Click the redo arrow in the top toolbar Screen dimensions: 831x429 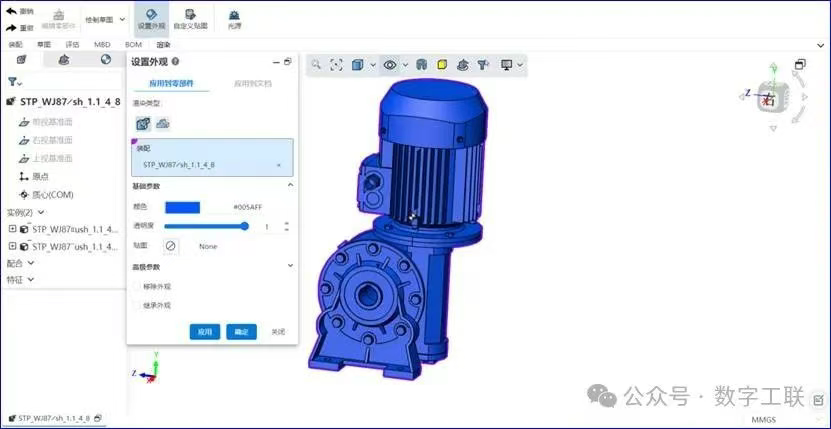point(11,28)
